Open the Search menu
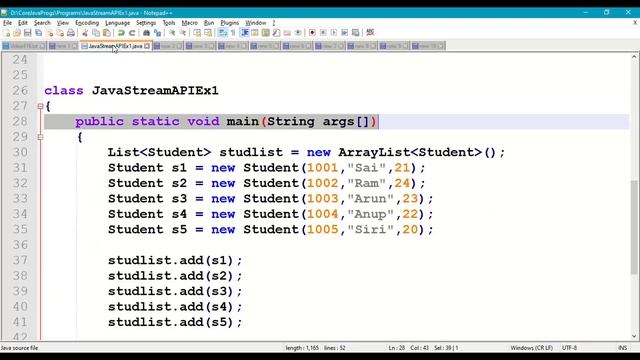 pos(42,23)
